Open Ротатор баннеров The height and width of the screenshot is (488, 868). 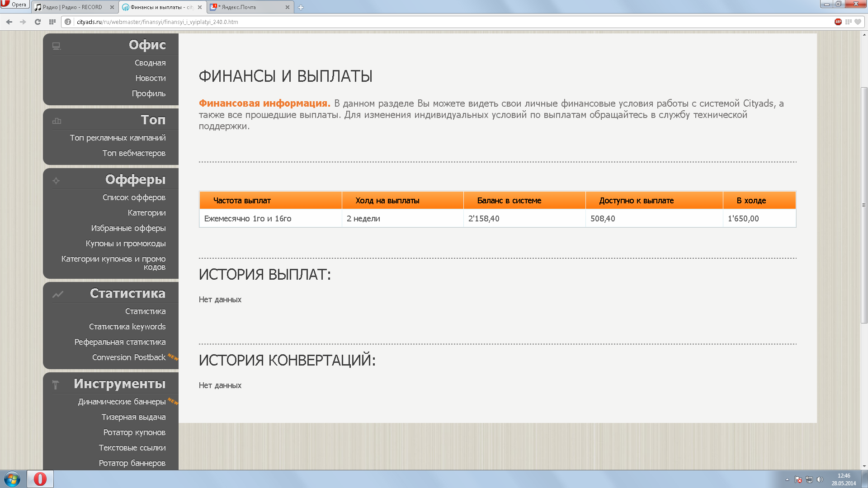(x=132, y=463)
